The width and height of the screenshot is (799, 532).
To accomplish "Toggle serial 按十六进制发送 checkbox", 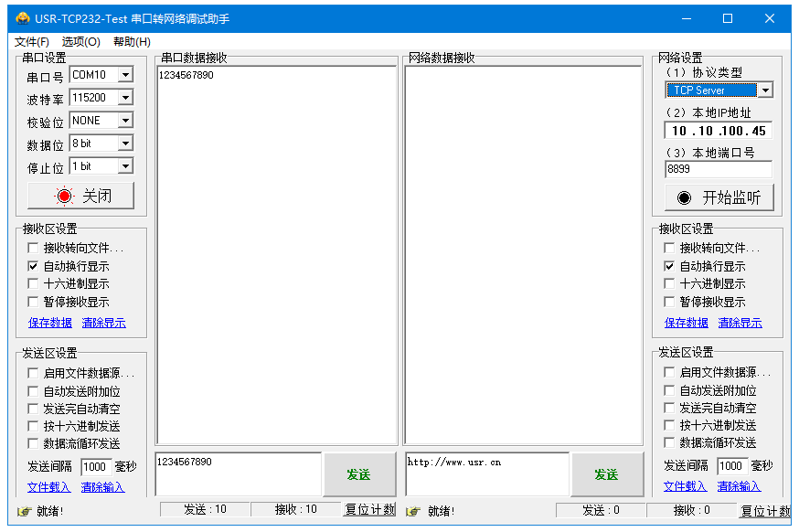I will click(x=34, y=426).
